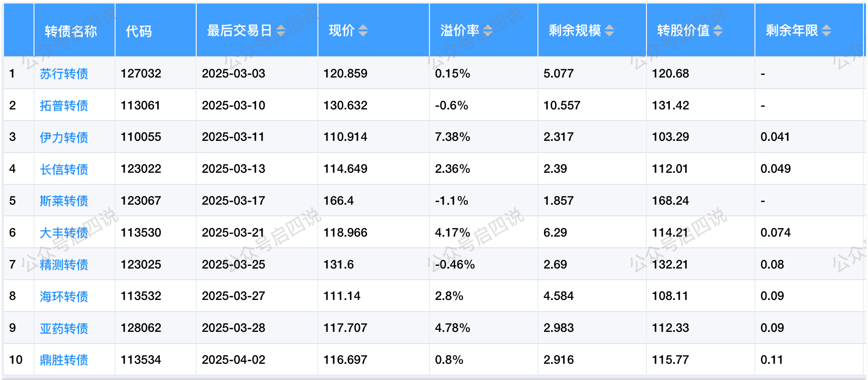Click the 2025-04-02 date cell
This screenshot has height=380, width=868.
point(234,360)
